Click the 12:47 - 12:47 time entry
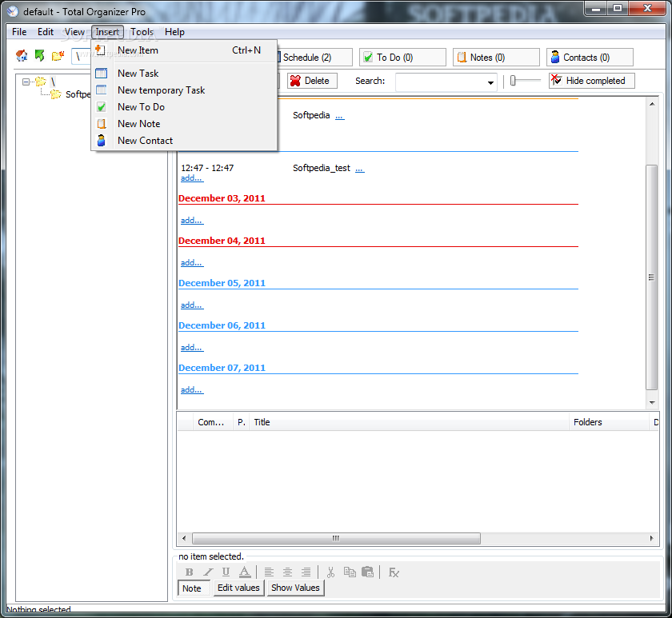The width and height of the screenshot is (672, 618). click(x=207, y=168)
